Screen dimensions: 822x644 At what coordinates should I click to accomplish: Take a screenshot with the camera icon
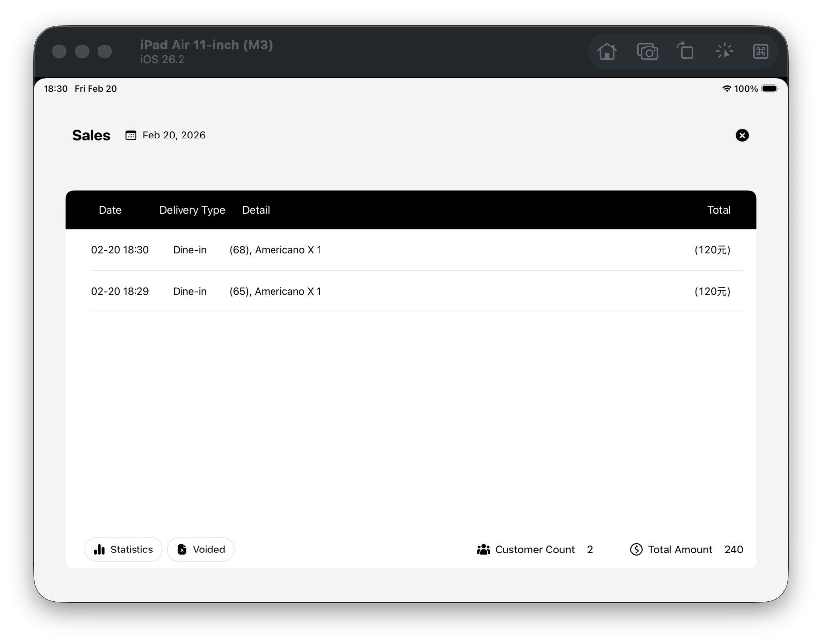(x=647, y=51)
